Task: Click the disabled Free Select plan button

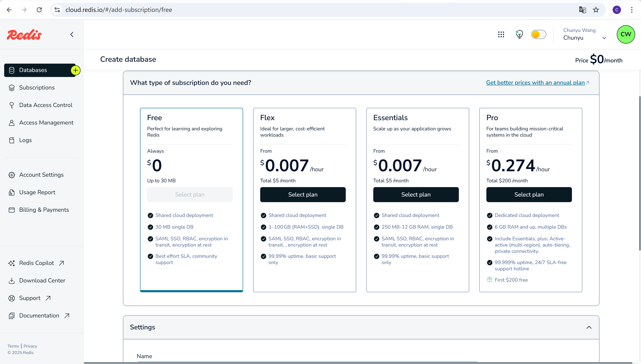Action: pyautogui.click(x=190, y=194)
